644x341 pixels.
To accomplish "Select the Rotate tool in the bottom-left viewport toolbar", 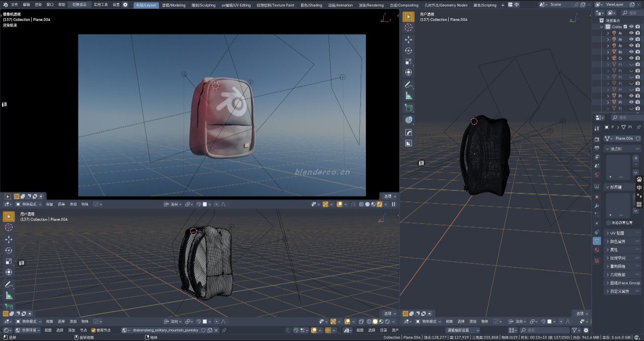I will 9,250.
